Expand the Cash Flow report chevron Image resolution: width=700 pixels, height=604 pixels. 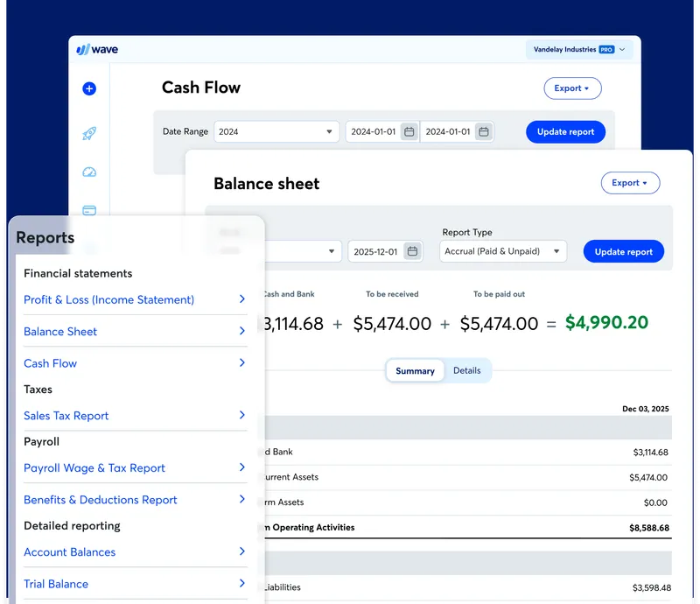(x=242, y=363)
